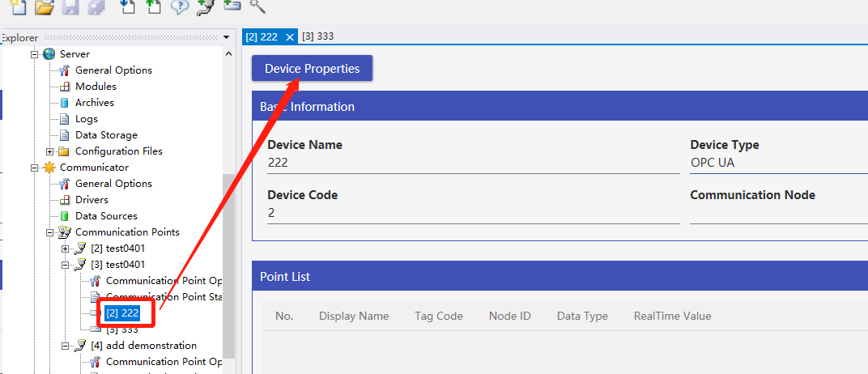Click the New Project toolbar icon
This screenshot has width=868, height=374.
tap(18, 6)
